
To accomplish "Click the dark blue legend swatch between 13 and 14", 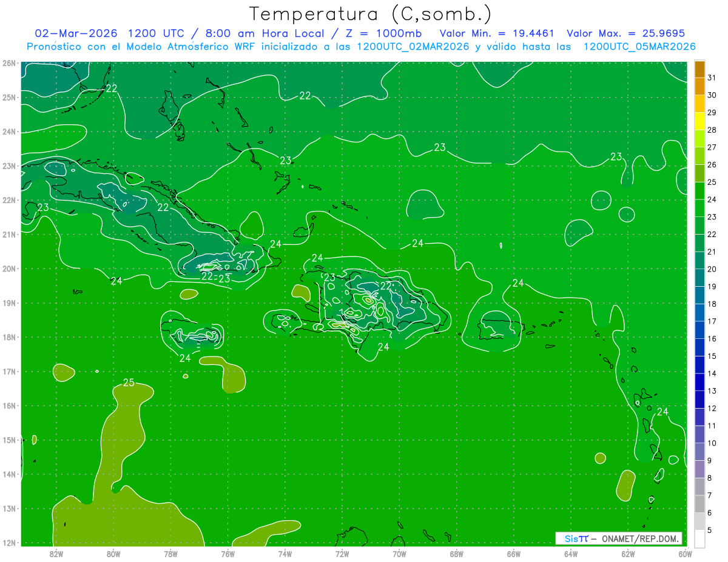I will click(x=699, y=382).
